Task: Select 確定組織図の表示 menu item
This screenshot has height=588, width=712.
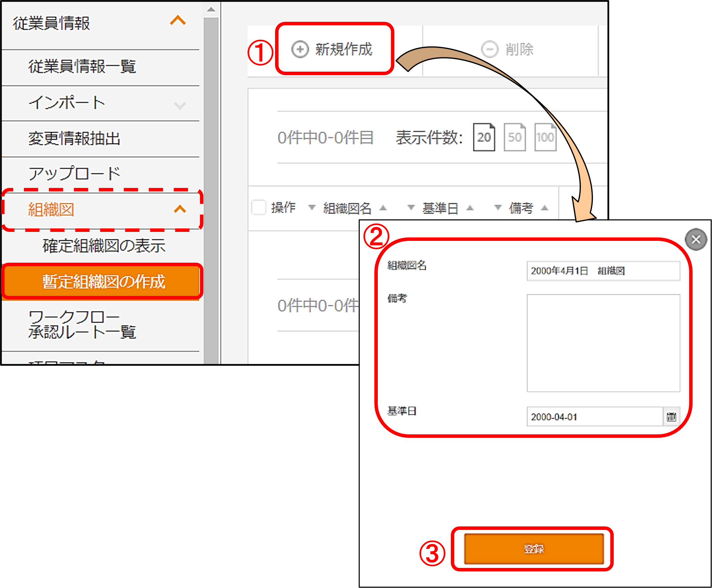Action: 104,246
